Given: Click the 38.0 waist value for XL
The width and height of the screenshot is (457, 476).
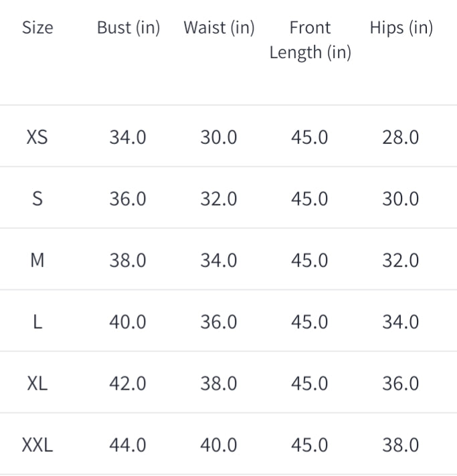Looking at the screenshot, I should (219, 384).
